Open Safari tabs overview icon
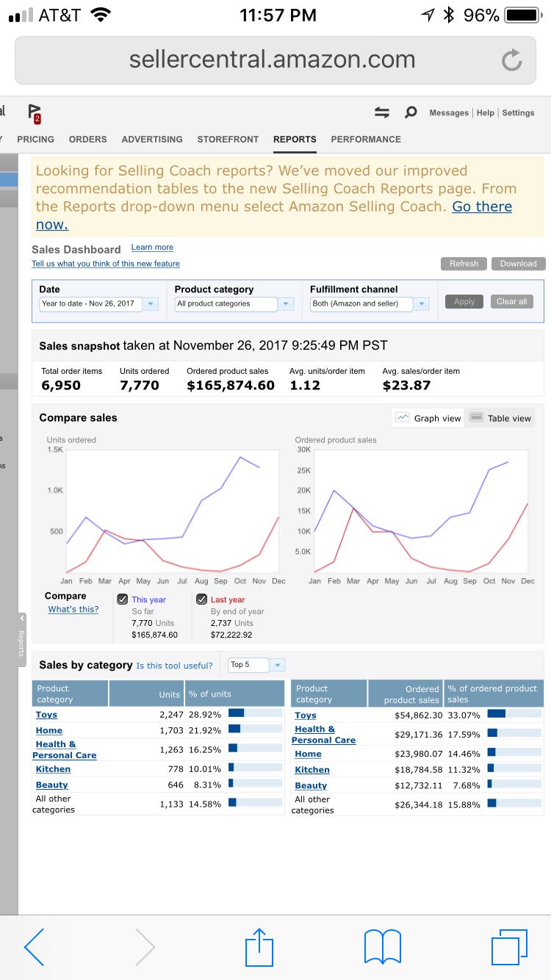 (509, 947)
